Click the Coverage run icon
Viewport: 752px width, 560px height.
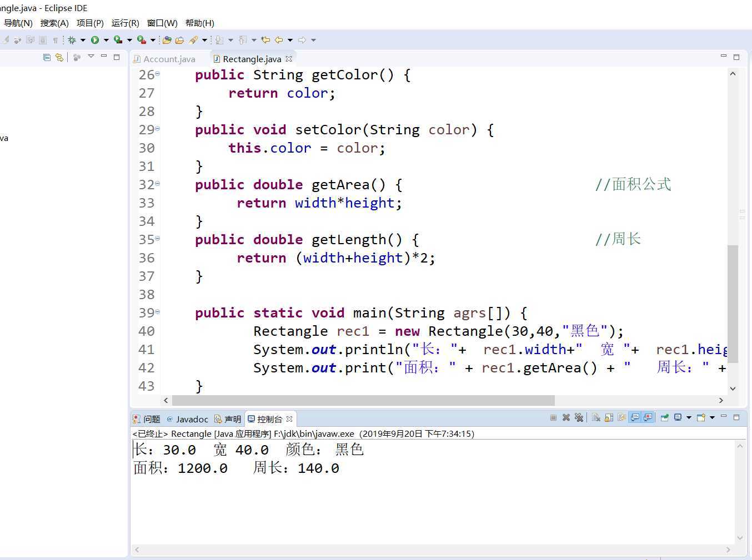[x=118, y=40]
